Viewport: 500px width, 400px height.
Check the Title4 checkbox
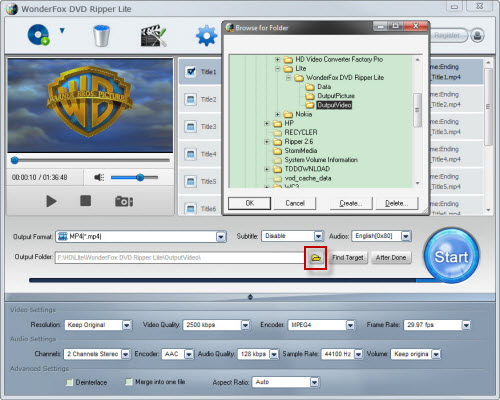tap(191, 154)
